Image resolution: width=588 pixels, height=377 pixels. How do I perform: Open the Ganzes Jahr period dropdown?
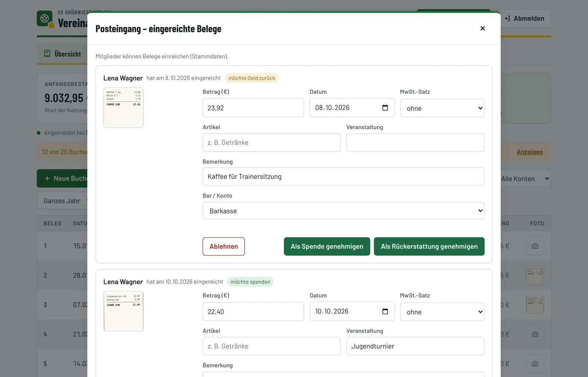[62, 201]
